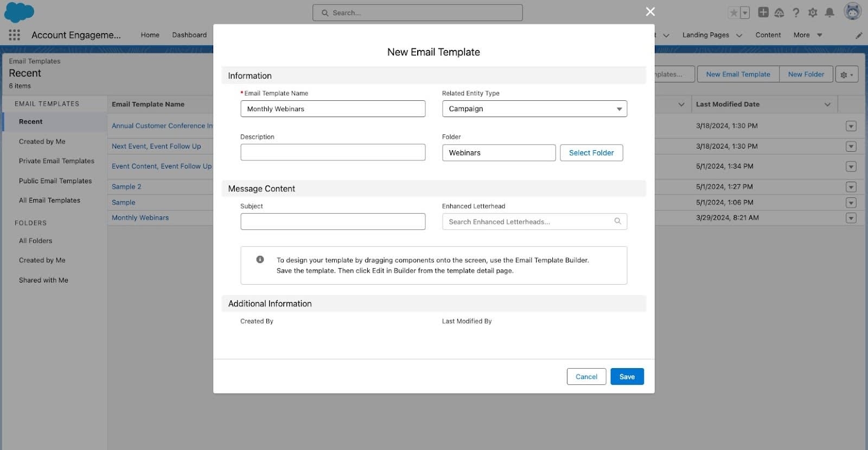Click the info icon in builder notice
Viewport: 868px width, 450px height.
(260, 260)
